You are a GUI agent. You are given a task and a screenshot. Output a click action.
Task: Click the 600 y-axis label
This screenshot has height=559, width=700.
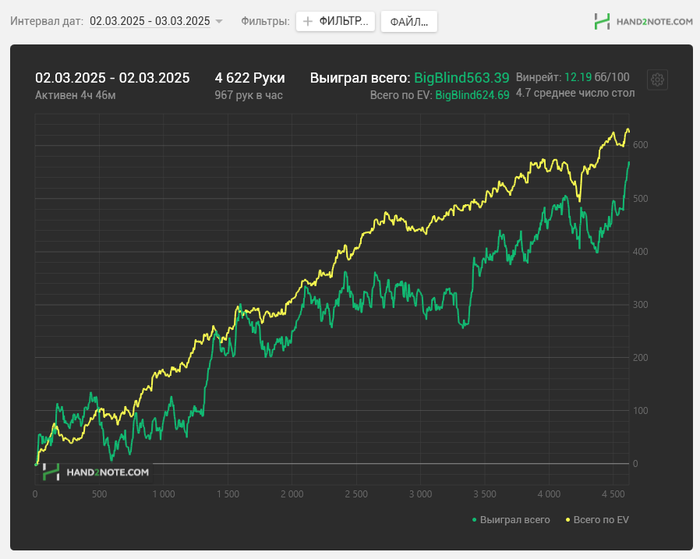pos(641,145)
